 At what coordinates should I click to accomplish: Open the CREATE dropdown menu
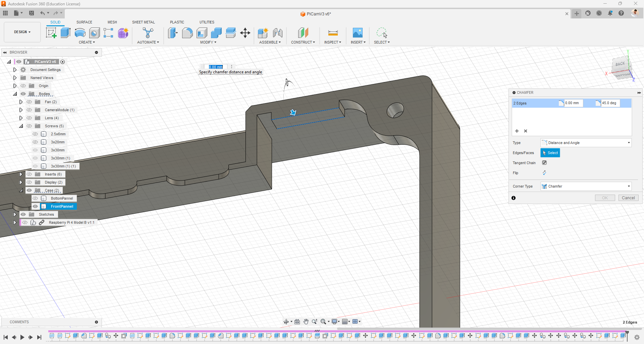(x=87, y=42)
